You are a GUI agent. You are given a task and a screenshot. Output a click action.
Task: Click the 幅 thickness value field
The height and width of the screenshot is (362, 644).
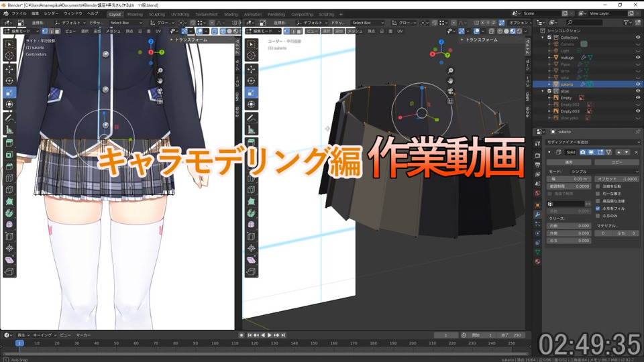point(570,179)
